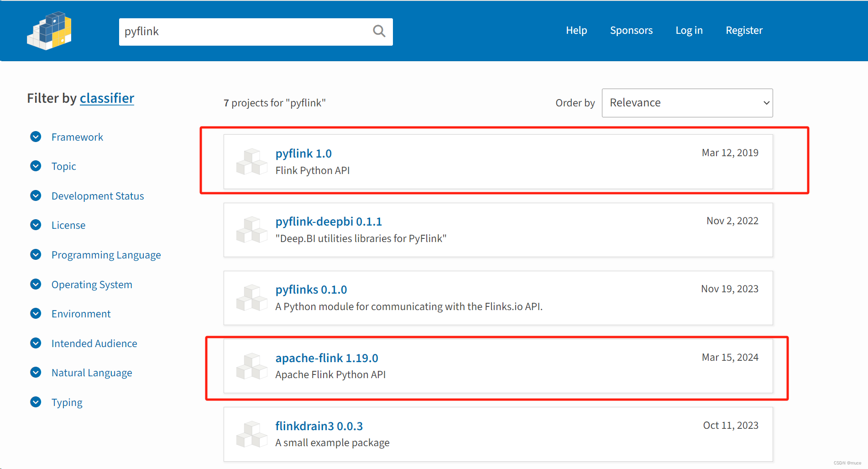Open the pyflink 1.0 package page
This screenshot has height=469, width=868.
(x=303, y=153)
